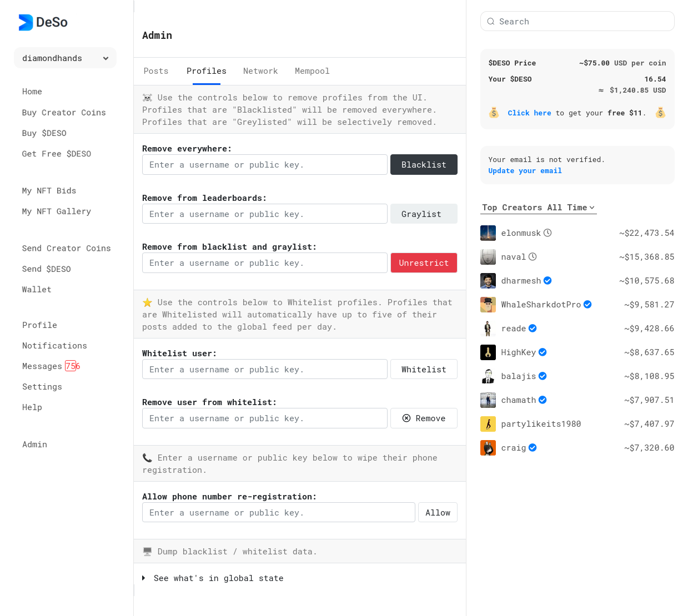Focus the Allow phone number re-registration input

click(x=279, y=513)
